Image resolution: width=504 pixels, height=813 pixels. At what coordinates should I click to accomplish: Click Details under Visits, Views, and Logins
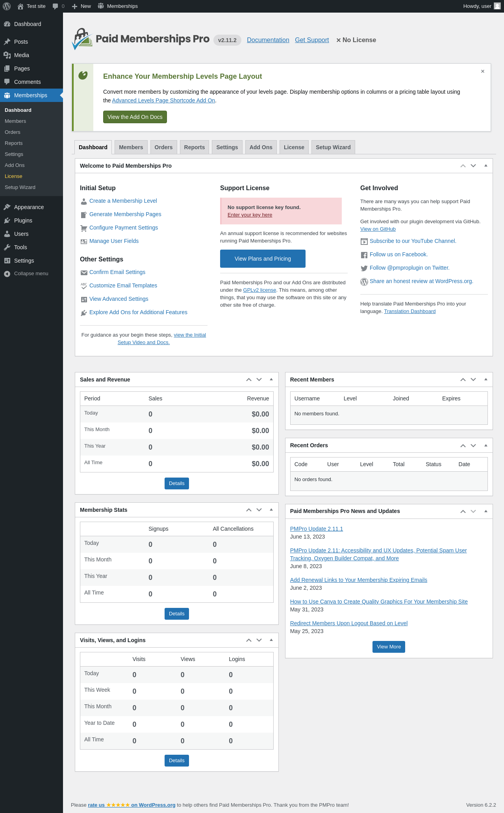coord(177,761)
